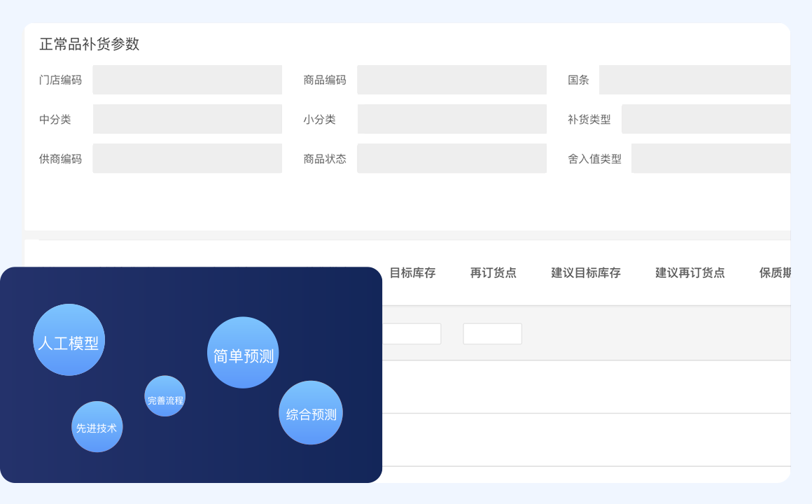The image size is (812, 504).
Task: Click the 再订货点 column header
Action: click(493, 273)
